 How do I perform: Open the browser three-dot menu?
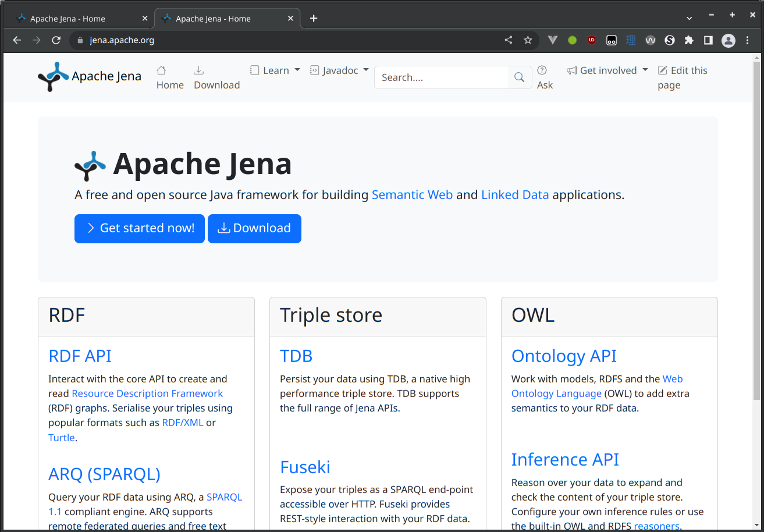tap(748, 40)
